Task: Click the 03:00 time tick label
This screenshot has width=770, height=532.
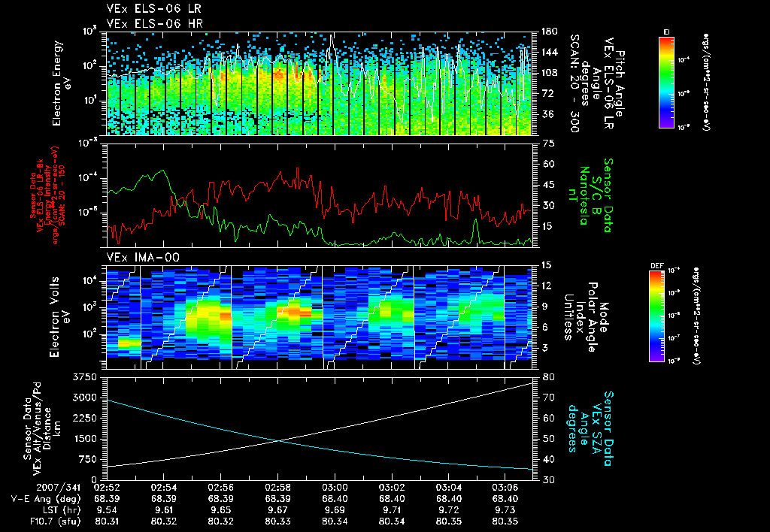Action: coord(335,488)
